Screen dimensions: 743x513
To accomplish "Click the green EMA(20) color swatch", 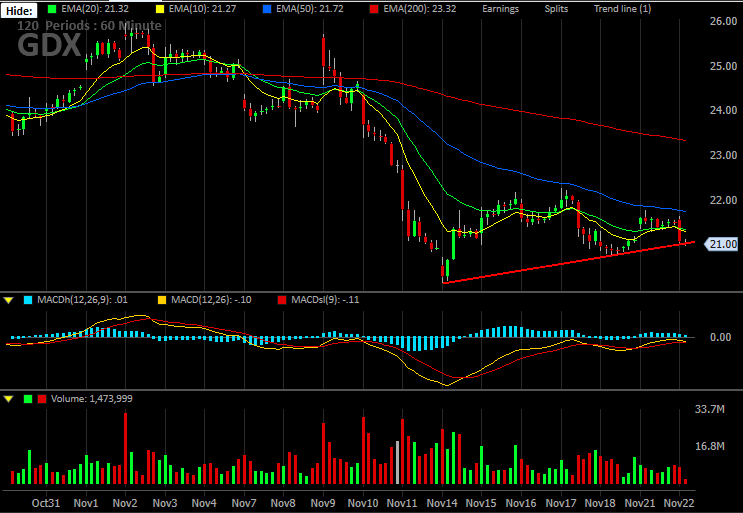I will pyautogui.click(x=53, y=9).
